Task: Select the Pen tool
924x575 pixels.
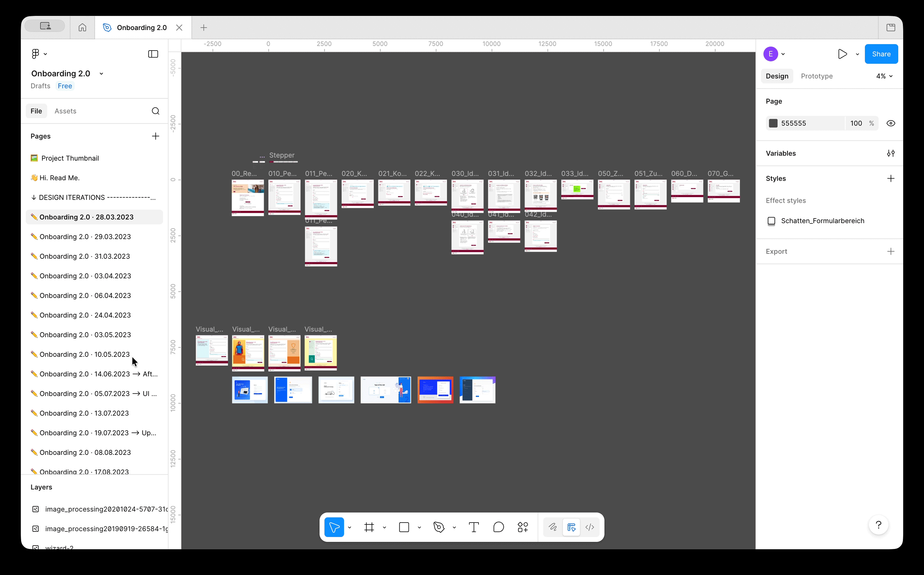Action: point(439,527)
